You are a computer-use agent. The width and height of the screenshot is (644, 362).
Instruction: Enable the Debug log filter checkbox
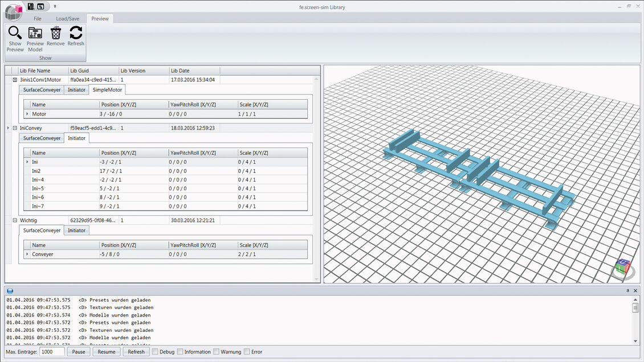[x=155, y=352]
